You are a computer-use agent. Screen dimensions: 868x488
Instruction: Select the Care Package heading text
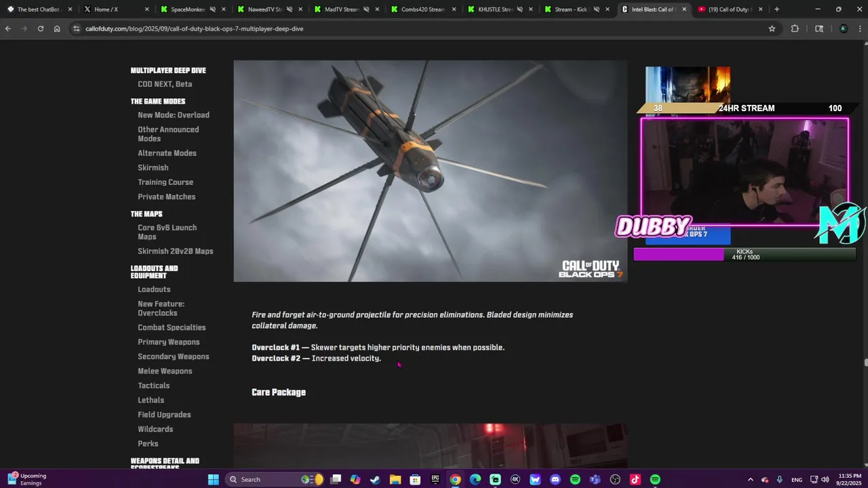(x=279, y=392)
